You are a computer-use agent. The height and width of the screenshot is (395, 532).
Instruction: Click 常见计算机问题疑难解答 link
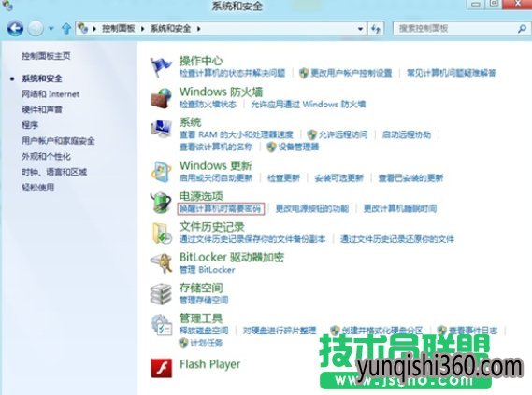pyautogui.click(x=452, y=73)
